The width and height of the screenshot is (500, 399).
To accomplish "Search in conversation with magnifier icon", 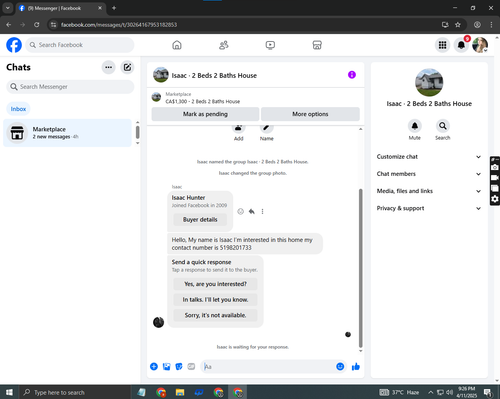I will [443, 126].
